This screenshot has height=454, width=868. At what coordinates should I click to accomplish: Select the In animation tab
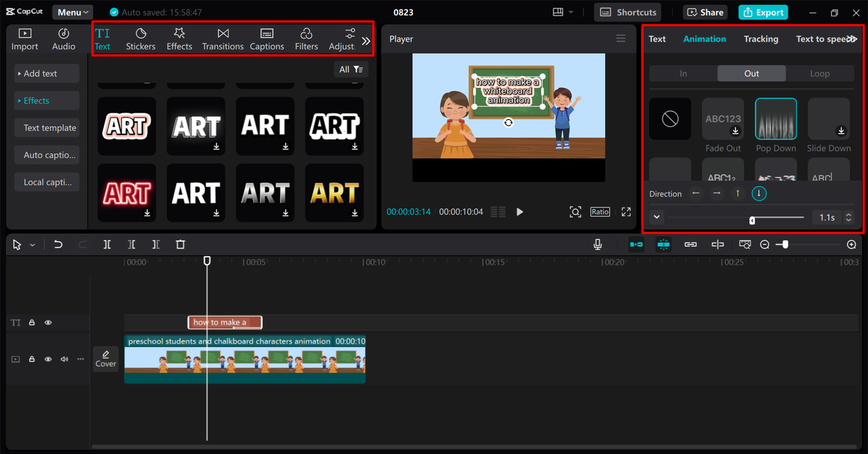click(683, 73)
